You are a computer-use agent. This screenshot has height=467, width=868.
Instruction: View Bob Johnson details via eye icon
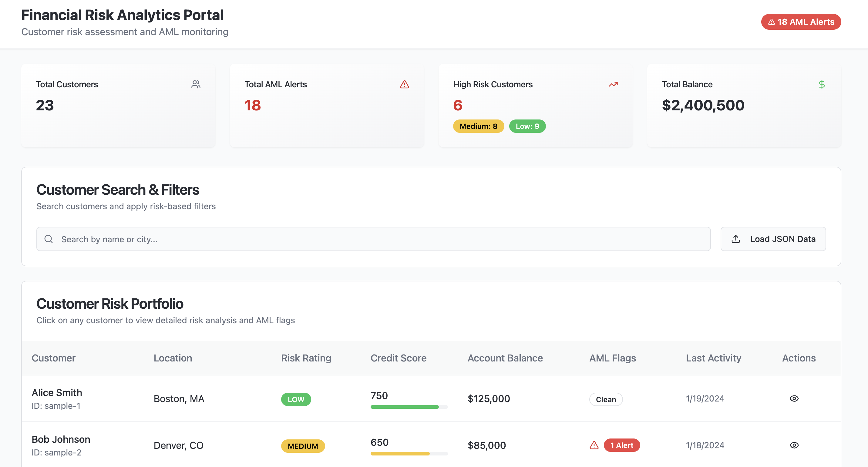794,445
